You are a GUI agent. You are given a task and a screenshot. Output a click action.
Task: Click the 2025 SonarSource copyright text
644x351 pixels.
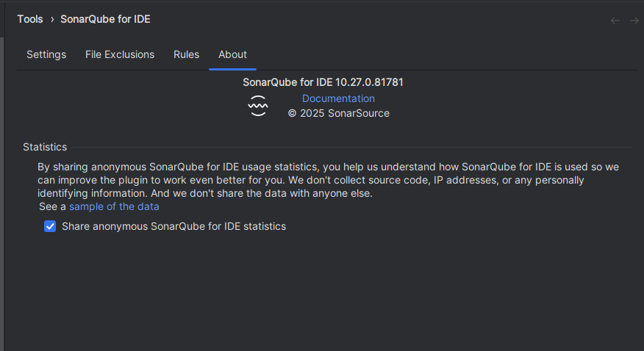pos(338,113)
